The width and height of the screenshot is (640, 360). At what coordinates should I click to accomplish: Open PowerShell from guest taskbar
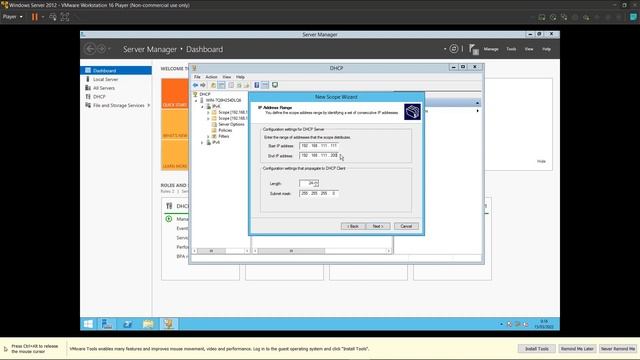[127, 324]
